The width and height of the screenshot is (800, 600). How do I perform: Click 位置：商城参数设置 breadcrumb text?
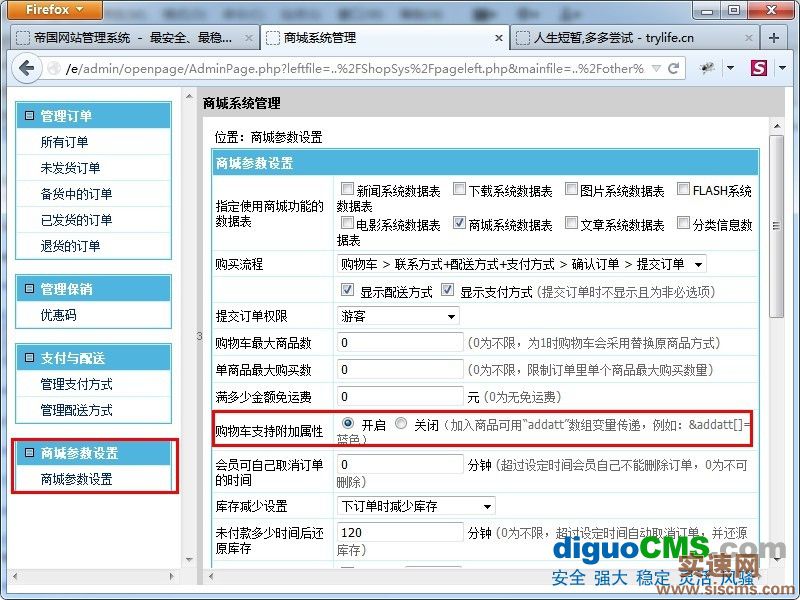[268, 137]
